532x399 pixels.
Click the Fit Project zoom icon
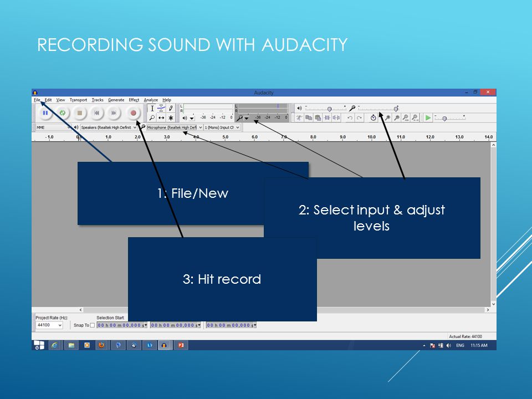(x=415, y=117)
